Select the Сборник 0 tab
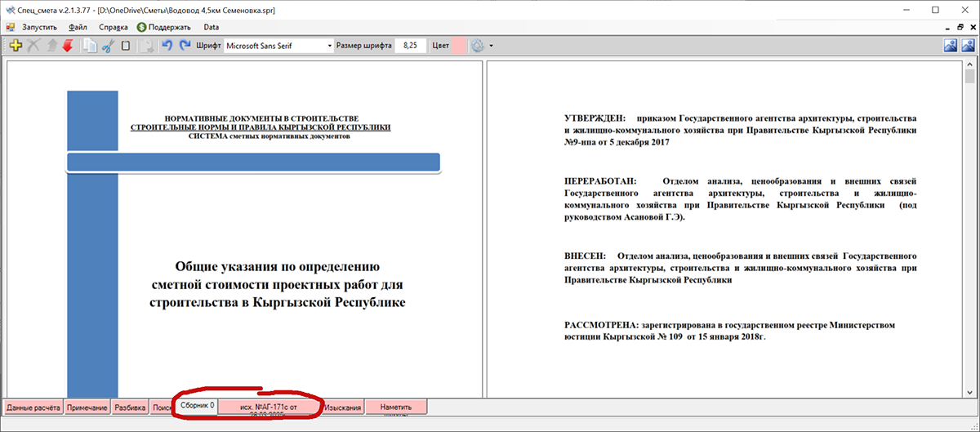 pyautogui.click(x=196, y=405)
